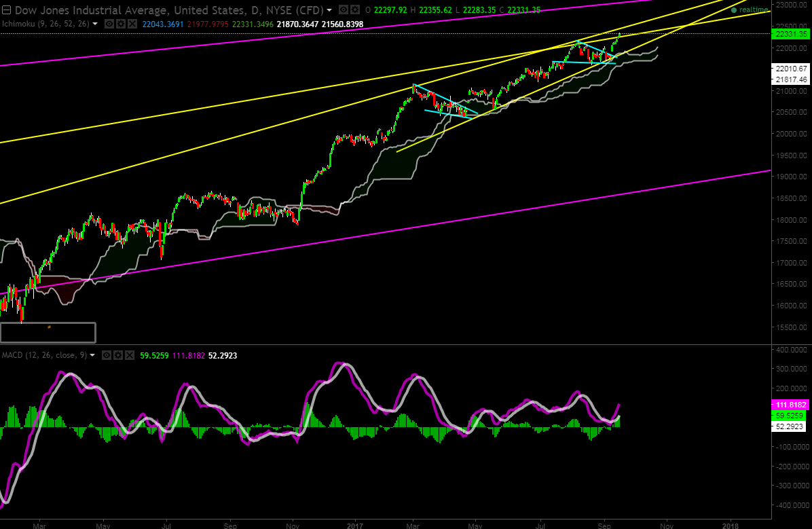This screenshot has width=812, height=529.
Task: Click the MACD (12, 26, close, 9) label
Action: [x=44, y=355]
